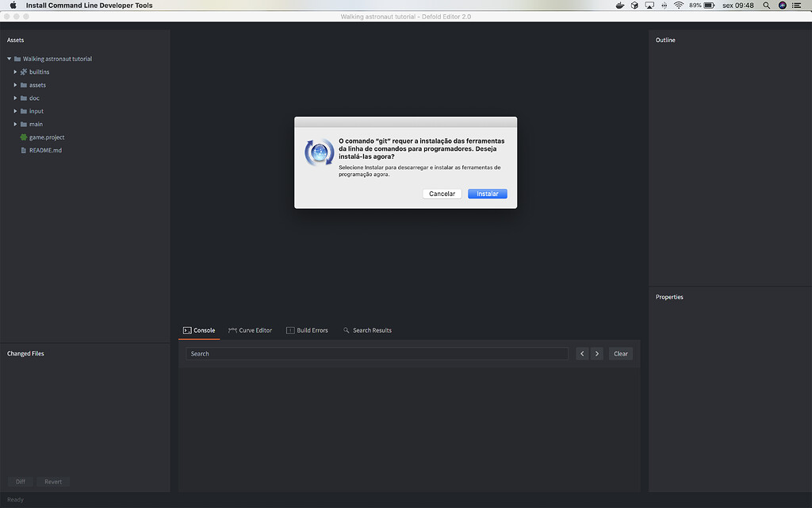Image resolution: width=812 pixels, height=508 pixels.
Task: Open game.project via its green icon
Action: [25, 137]
